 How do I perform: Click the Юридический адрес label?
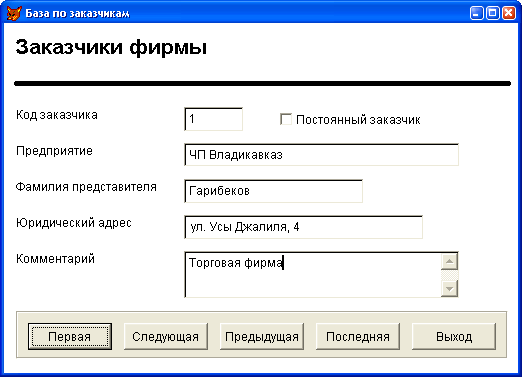click(x=74, y=223)
